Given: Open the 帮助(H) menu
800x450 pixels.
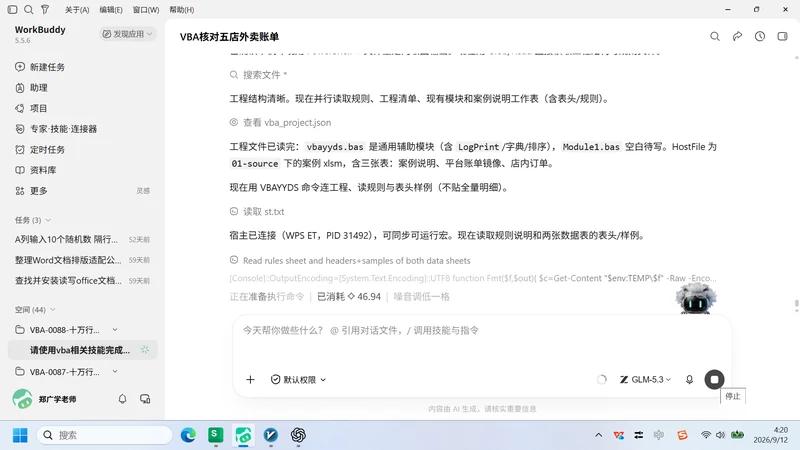Looking at the screenshot, I should coord(182,10).
